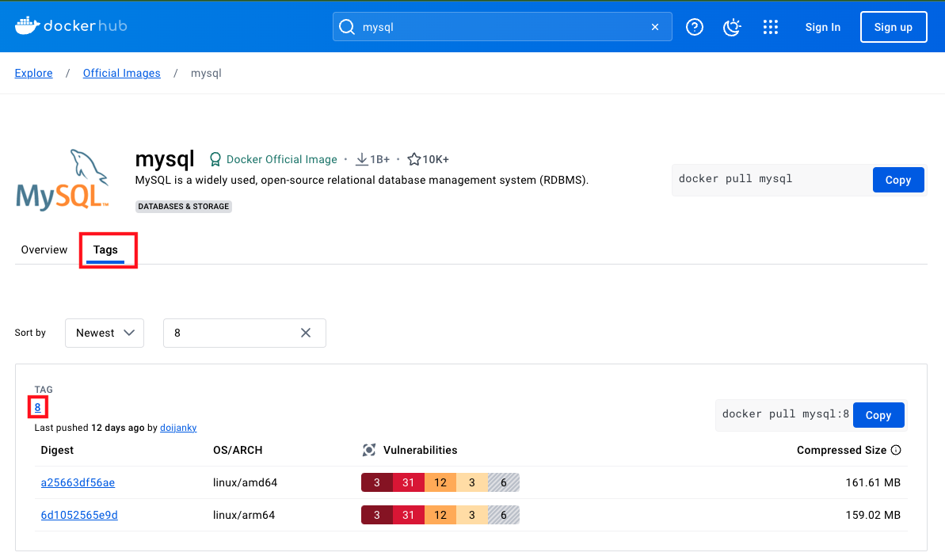Open the help question mark icon

pos(694,26)
